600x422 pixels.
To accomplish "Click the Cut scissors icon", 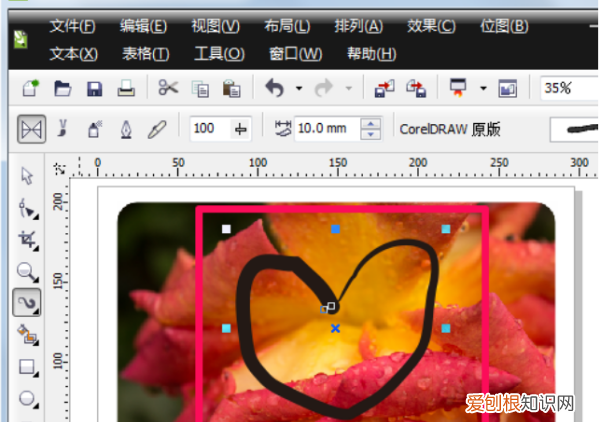I will [x=167, y=89].
